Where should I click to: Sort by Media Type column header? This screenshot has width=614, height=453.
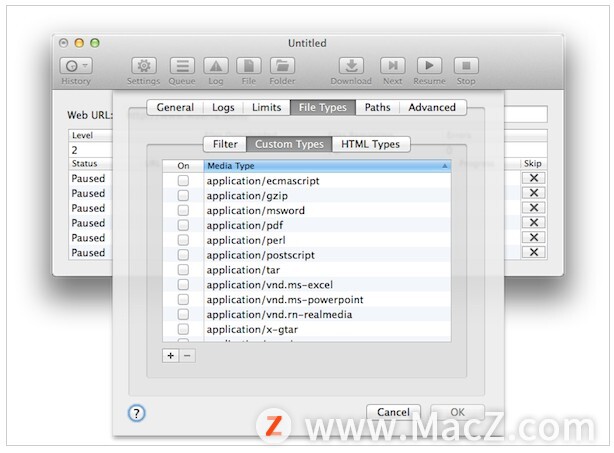[x=327, y=166]
